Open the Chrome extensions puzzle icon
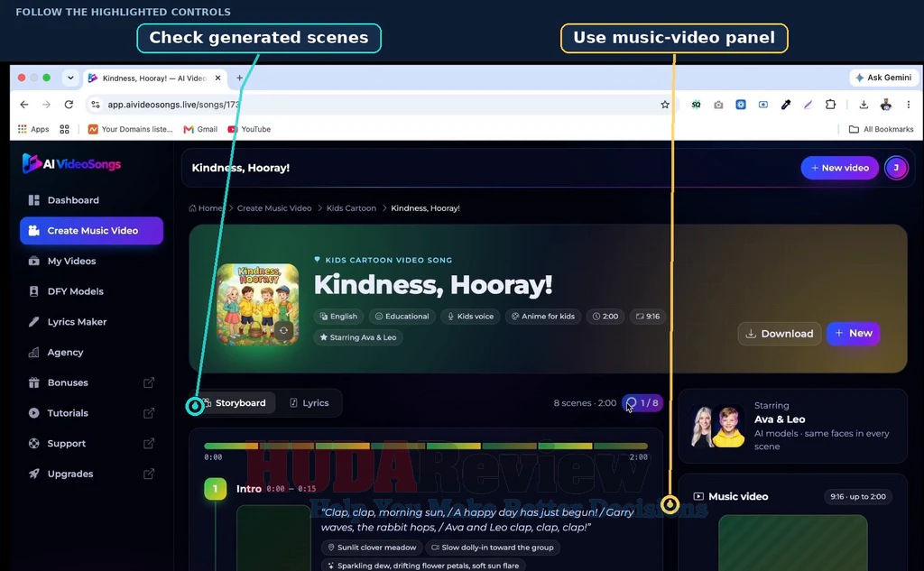Screen dimensions: 924x571 [x=830, y=105]
